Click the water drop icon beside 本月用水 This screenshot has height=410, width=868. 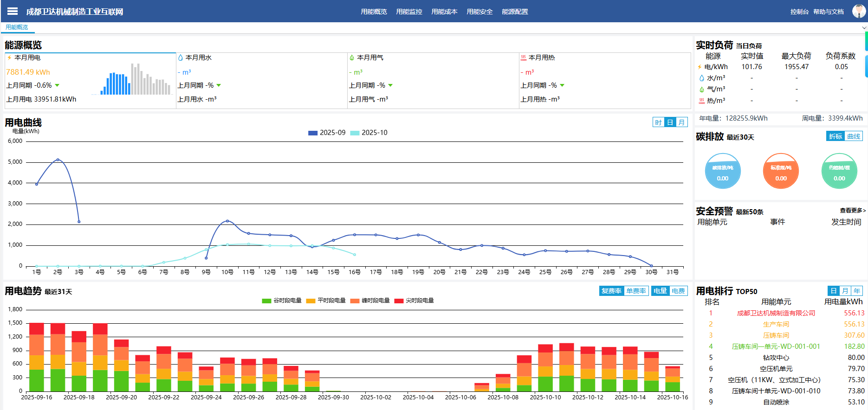point(181,58)
